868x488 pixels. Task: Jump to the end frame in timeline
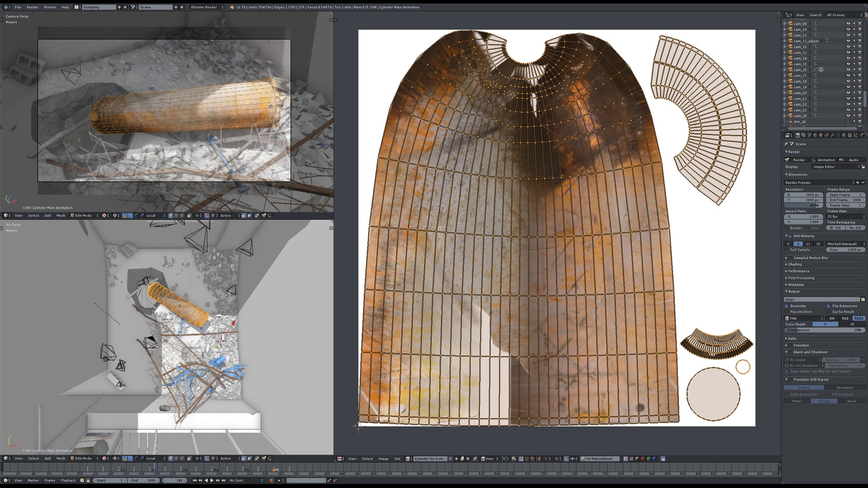point(223,480)
